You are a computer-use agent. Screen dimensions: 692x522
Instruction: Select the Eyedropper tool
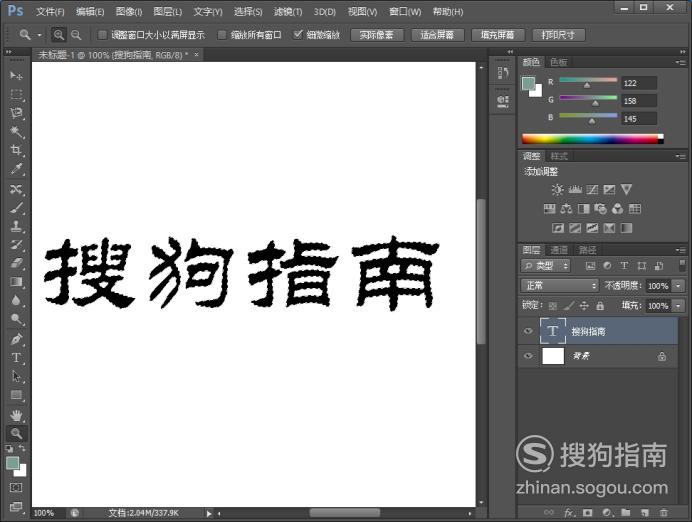point(16,169)
